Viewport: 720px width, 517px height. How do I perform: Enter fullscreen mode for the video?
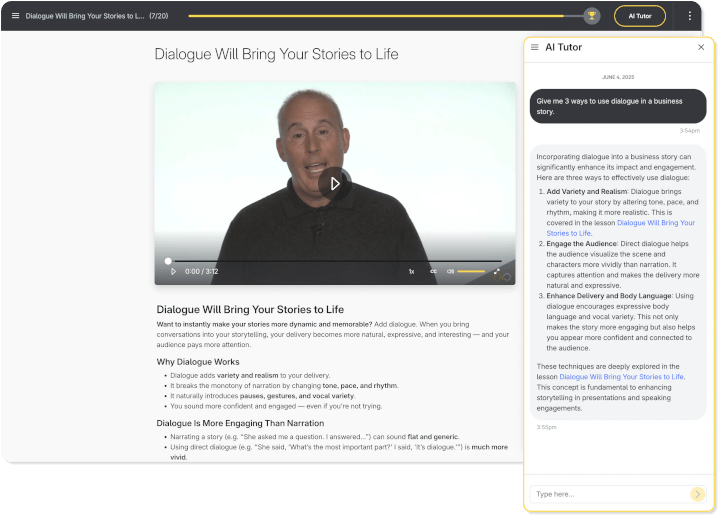coord(497,271)
